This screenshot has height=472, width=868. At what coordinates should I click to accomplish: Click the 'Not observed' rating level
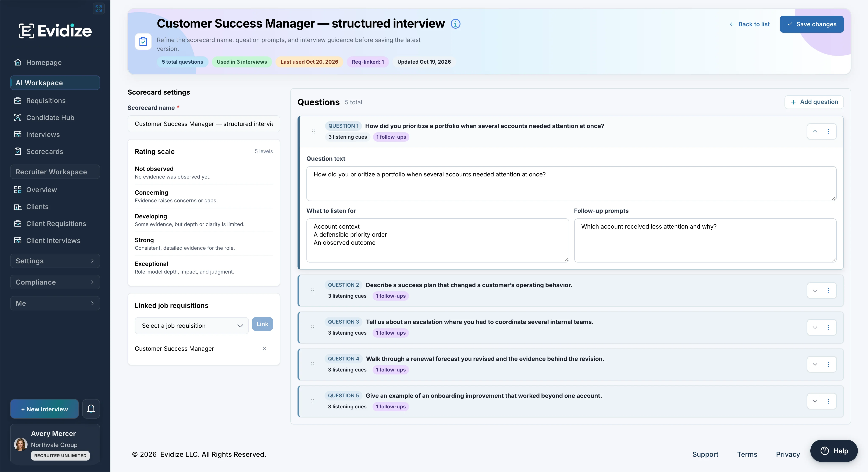tap(203, 172)
